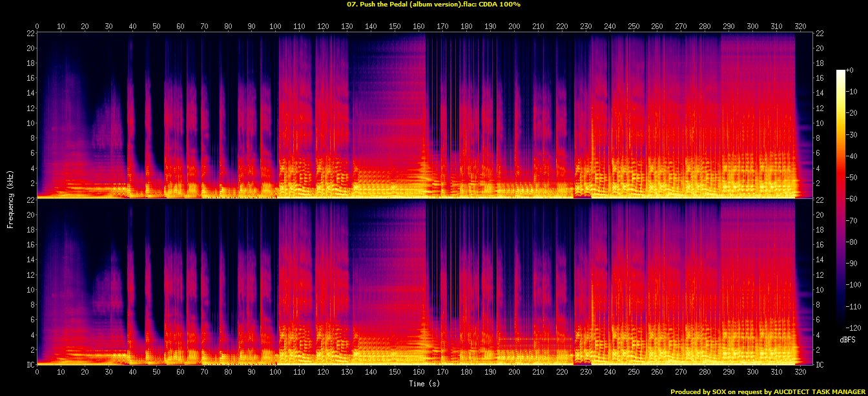
Task: Click the 'dBFS' label under the color scale
Action: click(848, 339)
